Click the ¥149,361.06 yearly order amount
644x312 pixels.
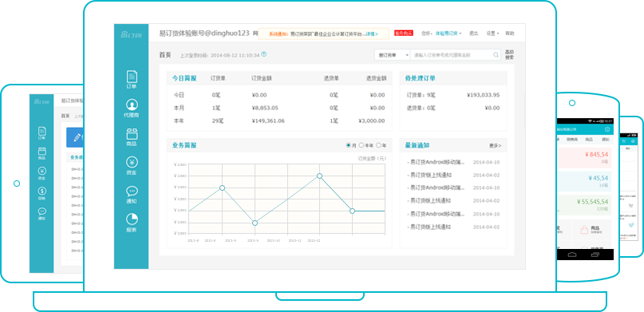[268, 120]
